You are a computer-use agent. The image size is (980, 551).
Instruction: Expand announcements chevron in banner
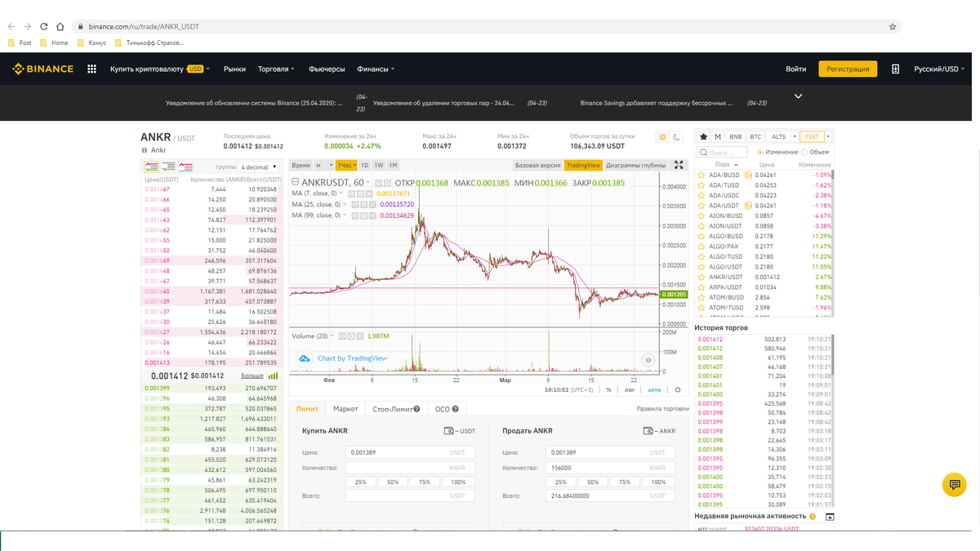tap(798, 96)
